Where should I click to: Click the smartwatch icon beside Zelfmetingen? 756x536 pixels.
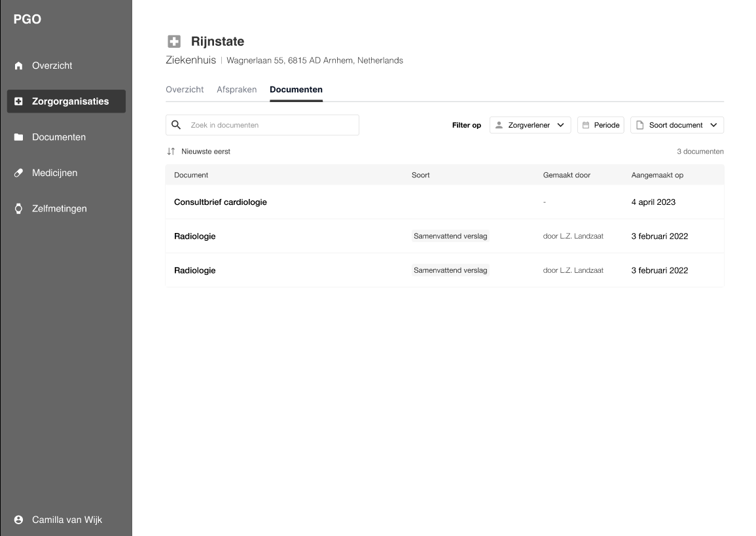pos(18,209)
